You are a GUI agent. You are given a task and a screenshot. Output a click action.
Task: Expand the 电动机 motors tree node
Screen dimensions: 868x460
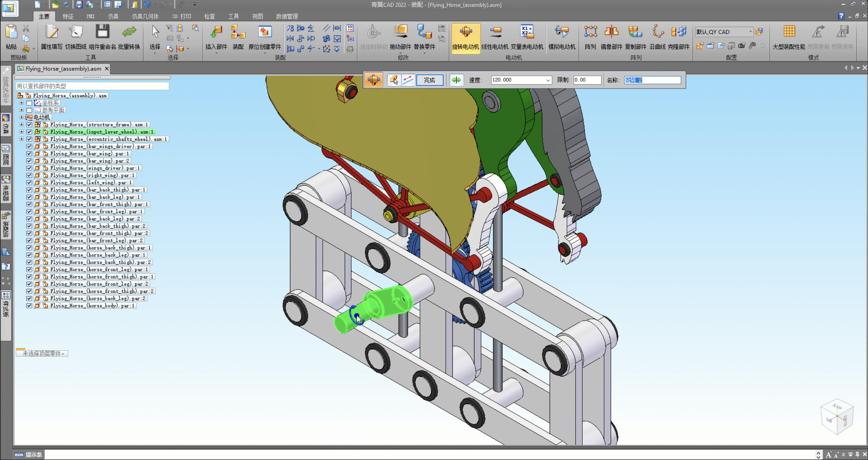click(22, 117)
